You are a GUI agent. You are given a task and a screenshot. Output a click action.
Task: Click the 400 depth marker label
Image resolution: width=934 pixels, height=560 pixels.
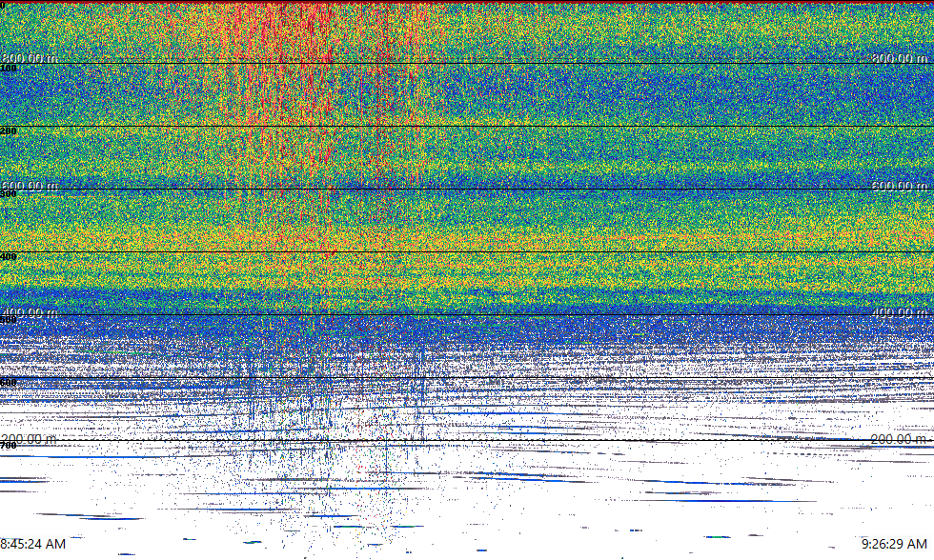[9, 257]
